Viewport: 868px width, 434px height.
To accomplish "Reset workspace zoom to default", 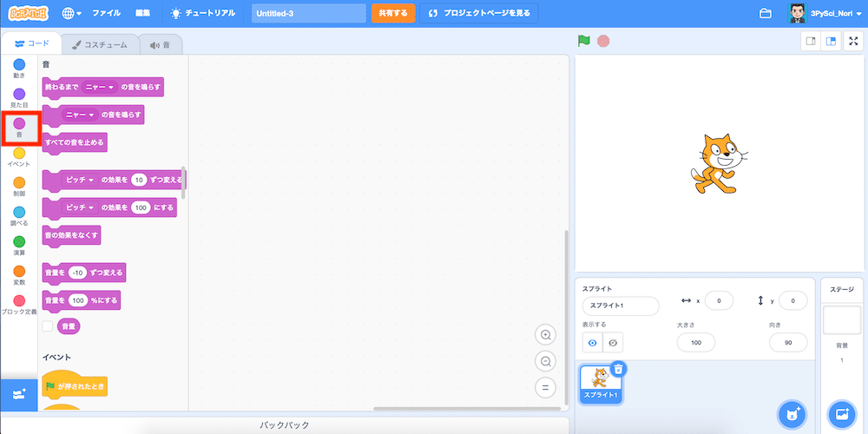I will click(x=545, y=387).
